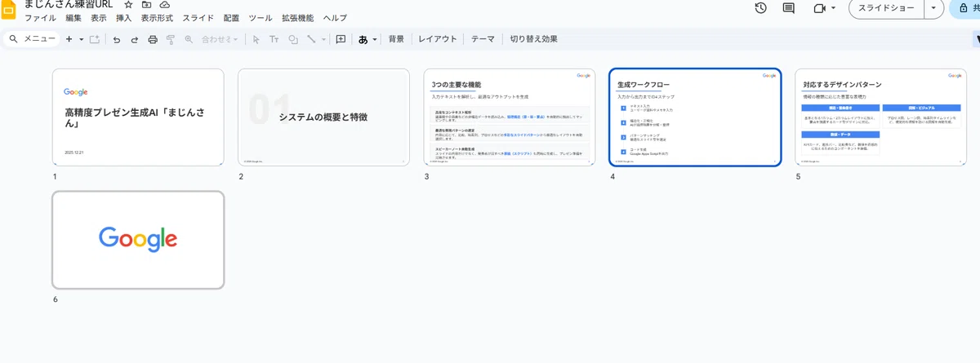This screenshot has width=980, height=363.
Task: Collapse the toolbar with the corner arrow
Action: pyautogui.click(x=977, y=39)
